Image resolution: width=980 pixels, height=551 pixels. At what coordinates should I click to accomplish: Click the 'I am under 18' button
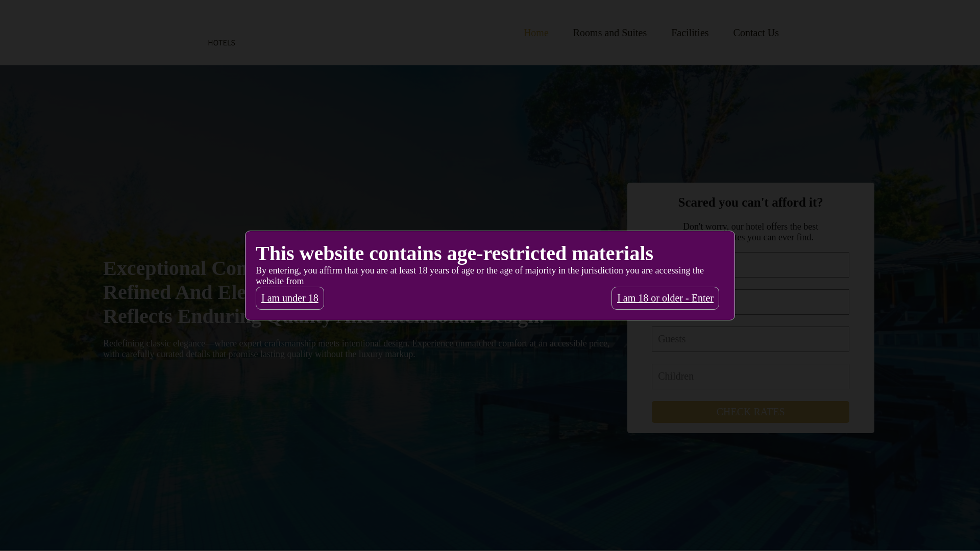pos(289,298)
